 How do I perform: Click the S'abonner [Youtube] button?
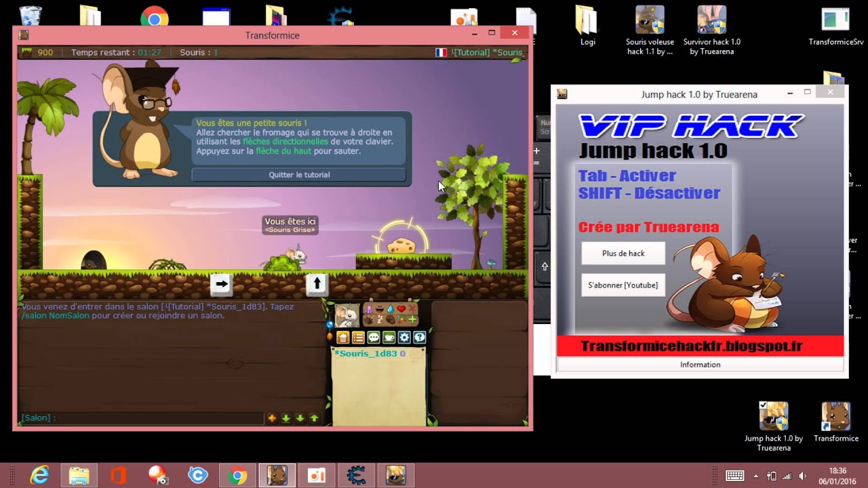point(623,285)
